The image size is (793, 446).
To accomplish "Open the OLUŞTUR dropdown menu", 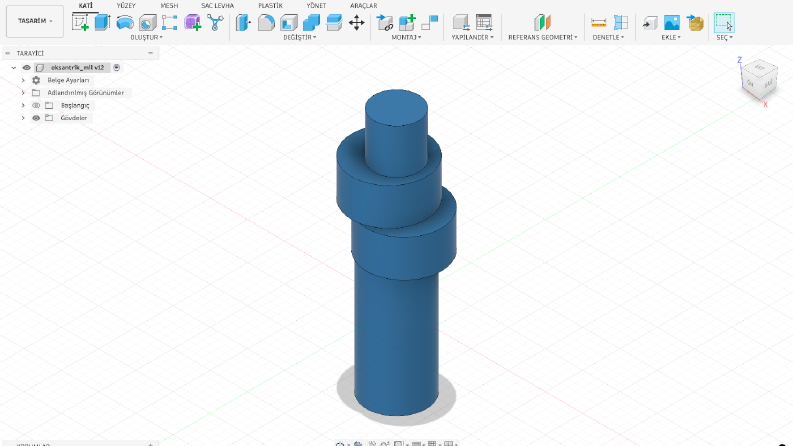I will point(146,37).
